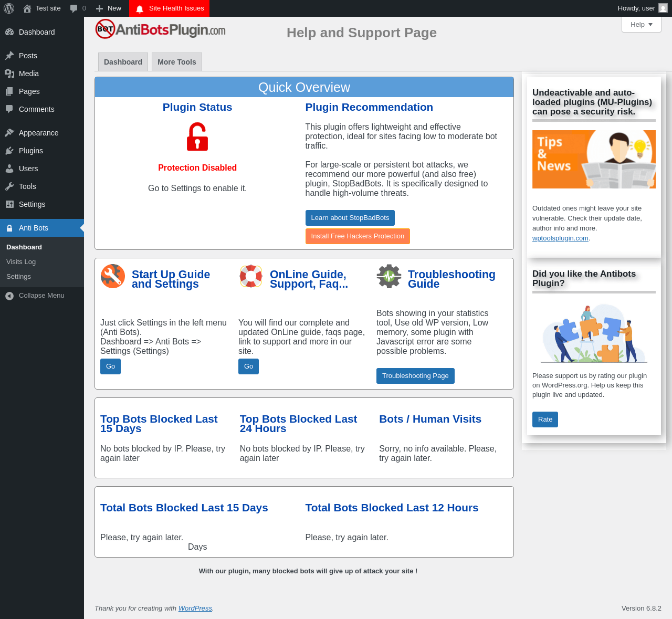Open Tools menu label
The image size is (672, 619).
click(x=27, y=186)
